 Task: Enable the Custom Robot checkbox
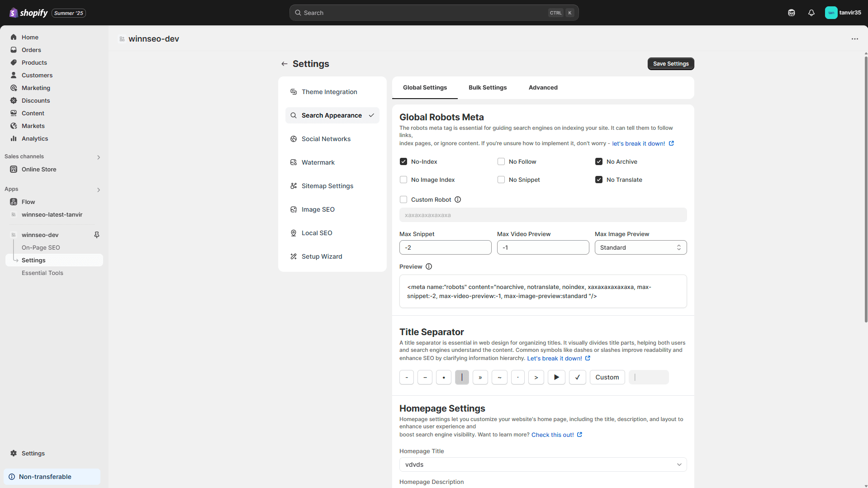(x=403, y=199)
